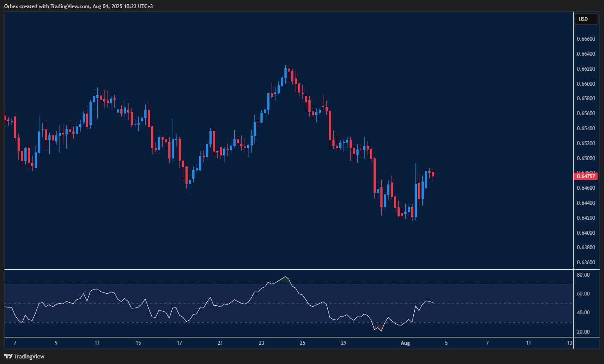604x364 pixels.
Task: Click the red current price label 0.64757
Action: click(x=586, y=176)
